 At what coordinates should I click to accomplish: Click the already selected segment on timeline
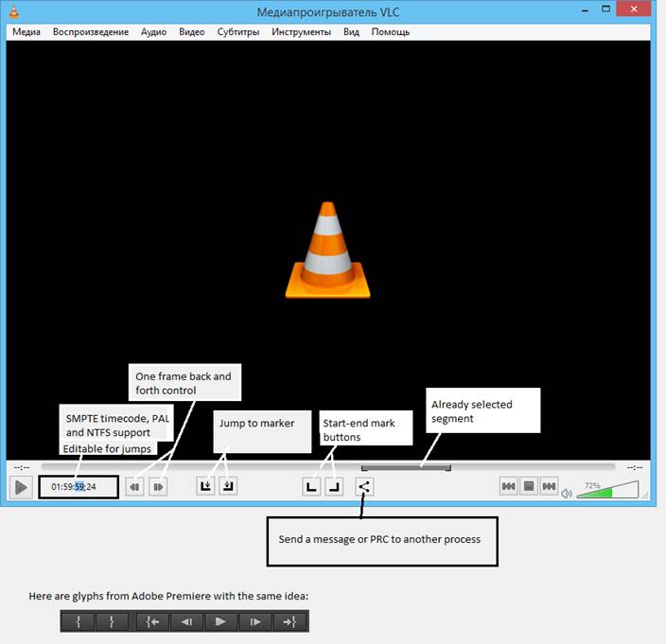coord(406,467)
